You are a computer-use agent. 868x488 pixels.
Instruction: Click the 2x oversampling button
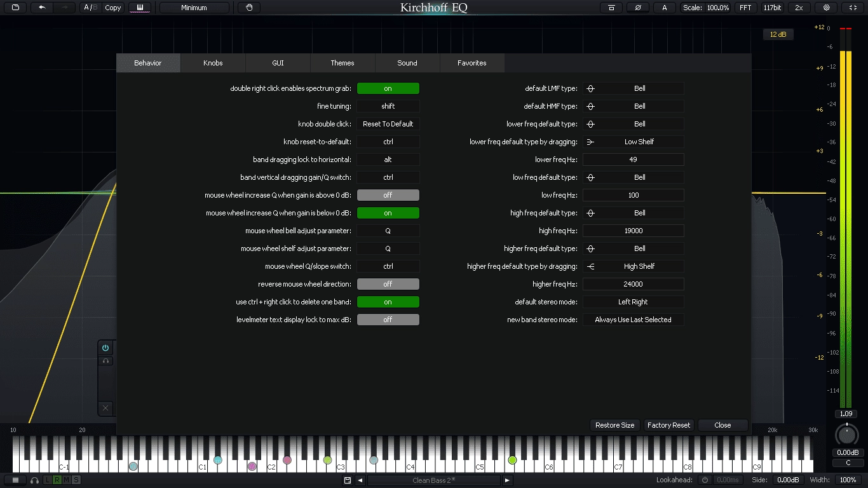click(799, 8)
